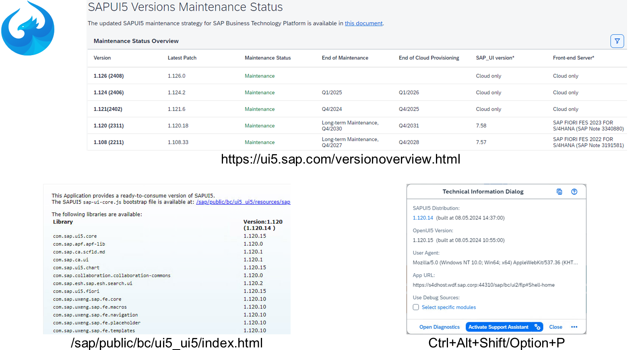Click latest patch value 1.121.6

tap(177, 109)
